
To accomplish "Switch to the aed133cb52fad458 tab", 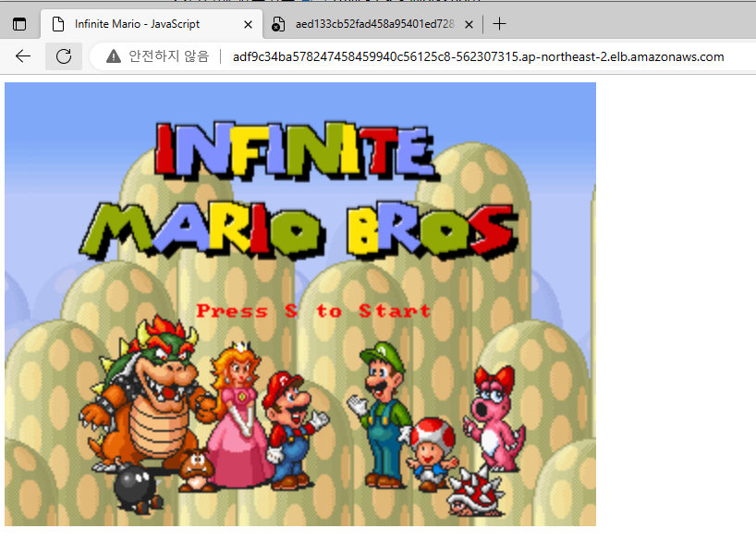I will [x=374, y=24].
